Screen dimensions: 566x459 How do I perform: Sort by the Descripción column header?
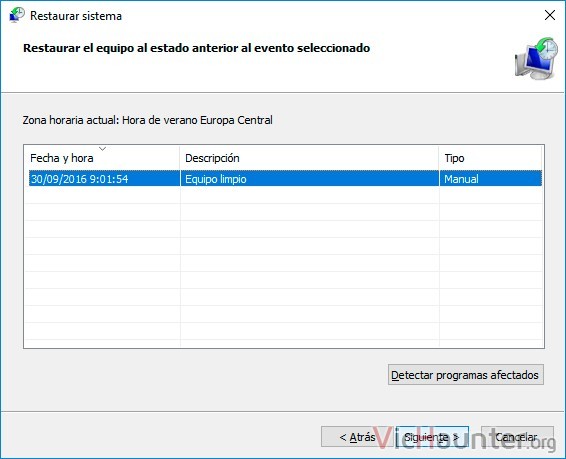coord(309,158)
